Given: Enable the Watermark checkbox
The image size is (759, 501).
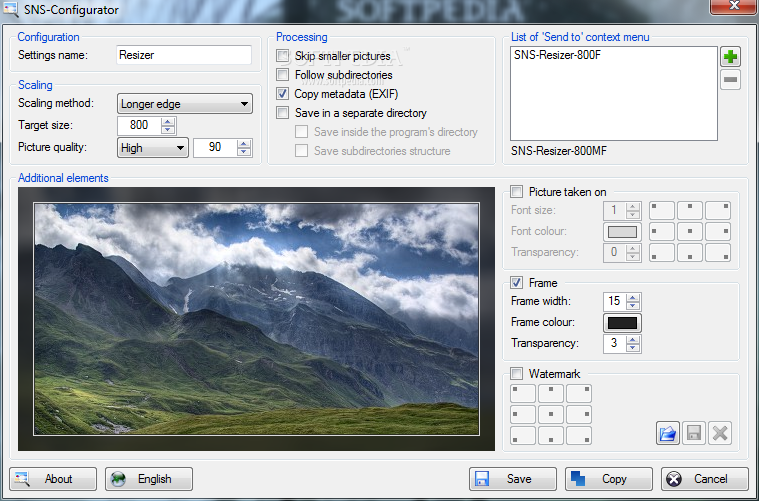Looking at the screenshot, I should [516, 374].
